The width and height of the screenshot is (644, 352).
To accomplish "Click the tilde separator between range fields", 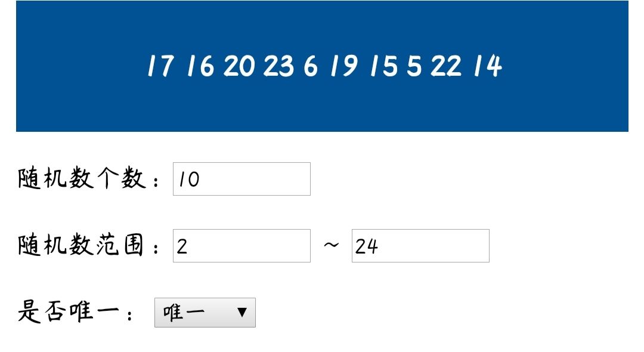I will tap(331, 245).
